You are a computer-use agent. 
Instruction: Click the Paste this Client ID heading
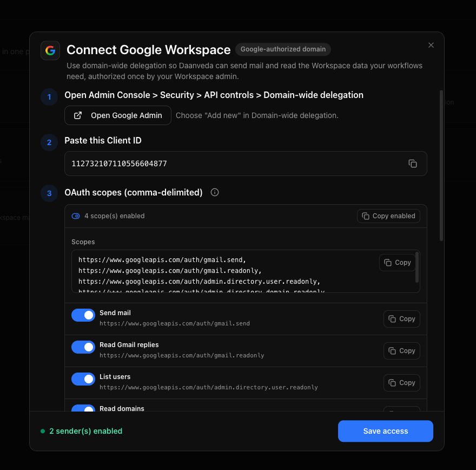coord(103,140)
